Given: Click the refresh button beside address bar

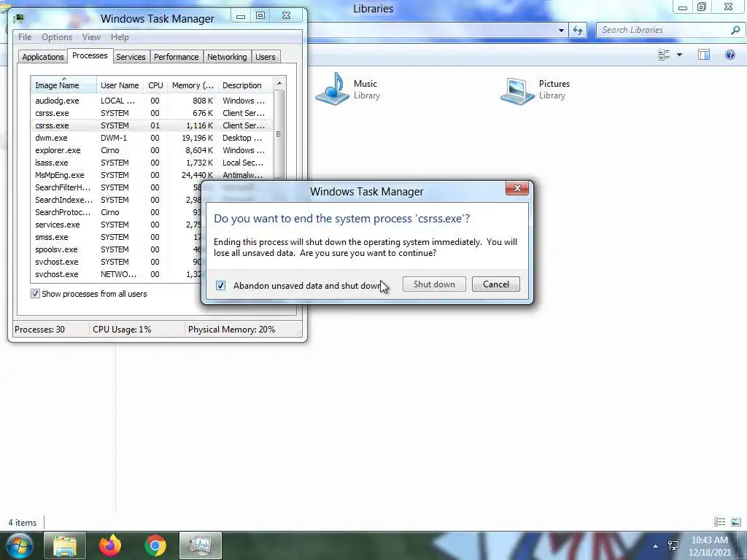Looking at the screenshot, I should (x=578, y=31).
